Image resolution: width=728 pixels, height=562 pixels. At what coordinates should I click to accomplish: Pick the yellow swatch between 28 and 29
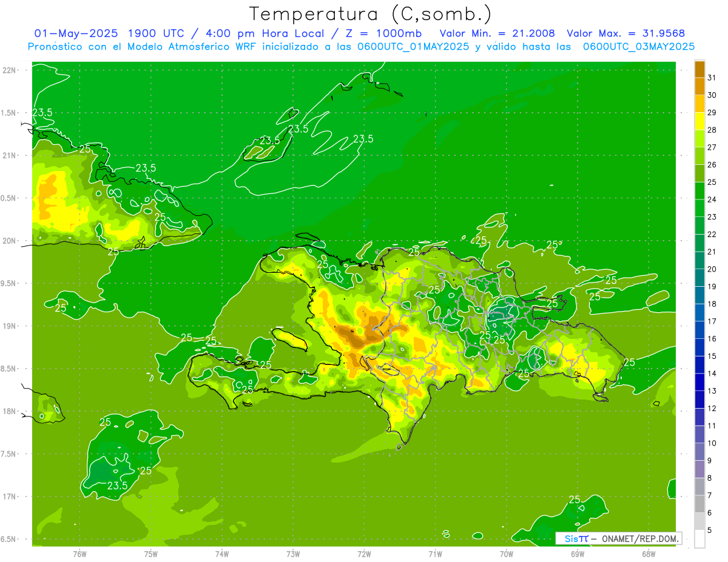click(x=699, y=121)
